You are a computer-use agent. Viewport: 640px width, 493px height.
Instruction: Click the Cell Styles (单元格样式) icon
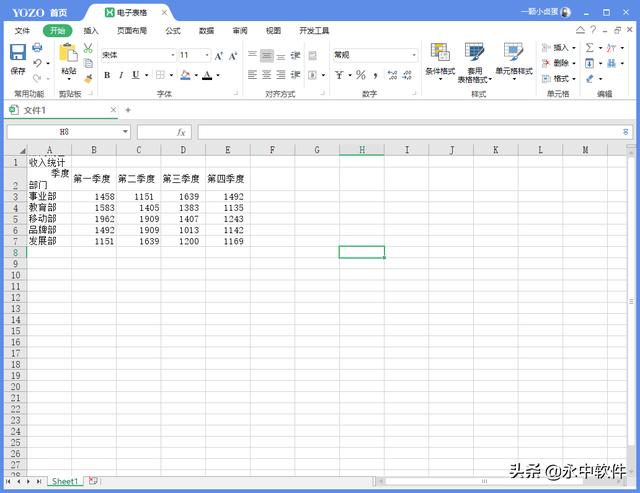tap(513, 60)
